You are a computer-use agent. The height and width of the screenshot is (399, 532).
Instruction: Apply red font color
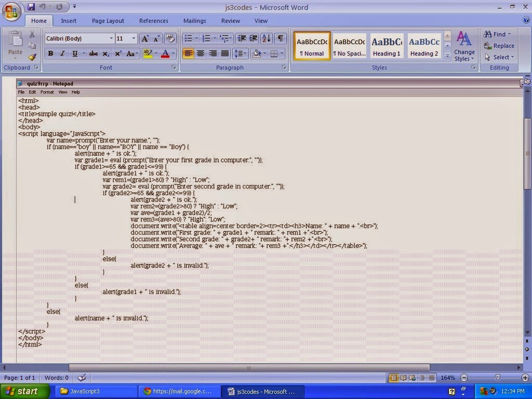tap(165, 54)
